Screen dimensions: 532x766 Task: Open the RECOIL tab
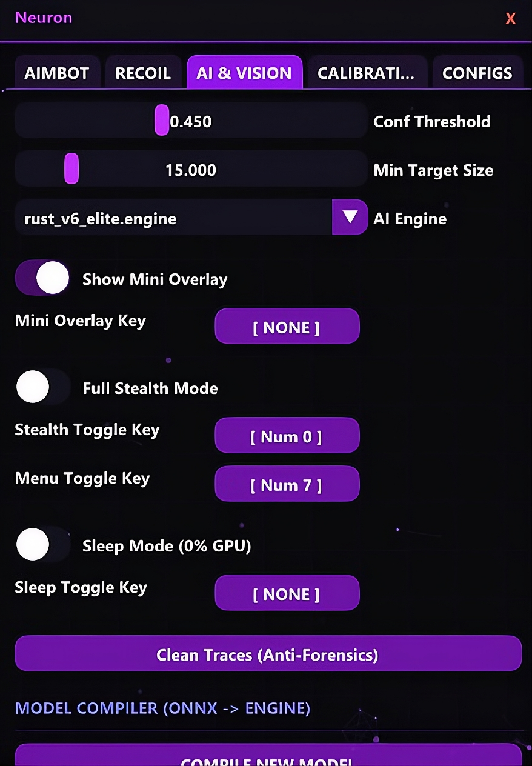[x=143, y=73]
